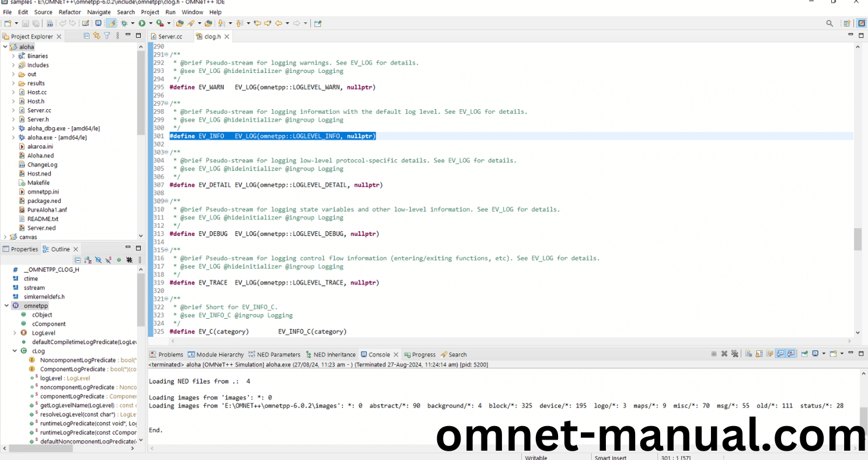Click the Debug bug icon in the toolbar
The height and width of the screenshot is (460, 868).
click(x=124, y=23)
